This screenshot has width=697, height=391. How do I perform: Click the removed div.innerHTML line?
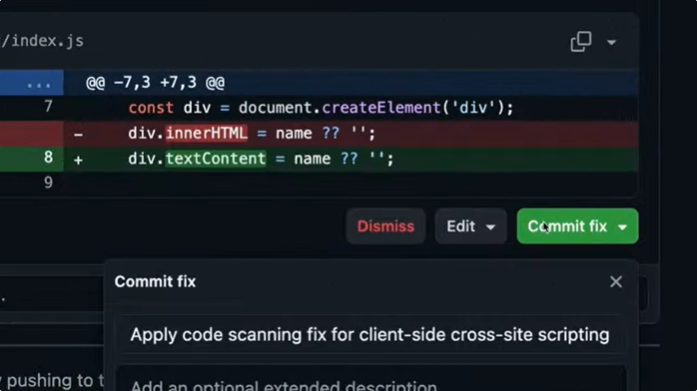tap(319, 133)
